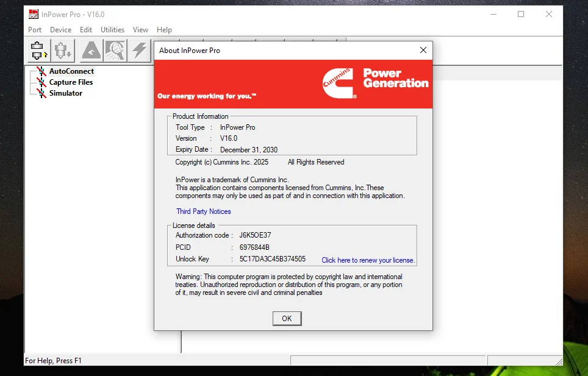Open the Port menu

(34, 29)
